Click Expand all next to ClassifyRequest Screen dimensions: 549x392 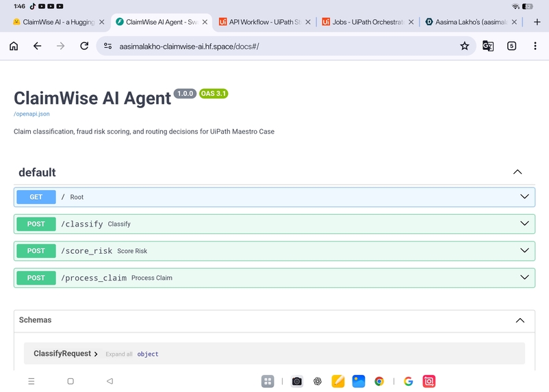point(119,354)
